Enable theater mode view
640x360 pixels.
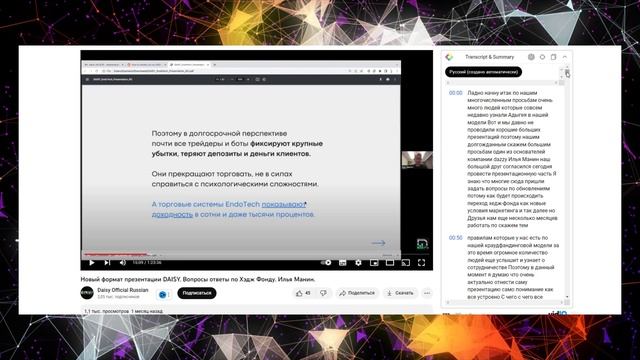pyautogui.click(x=390, y=263)
